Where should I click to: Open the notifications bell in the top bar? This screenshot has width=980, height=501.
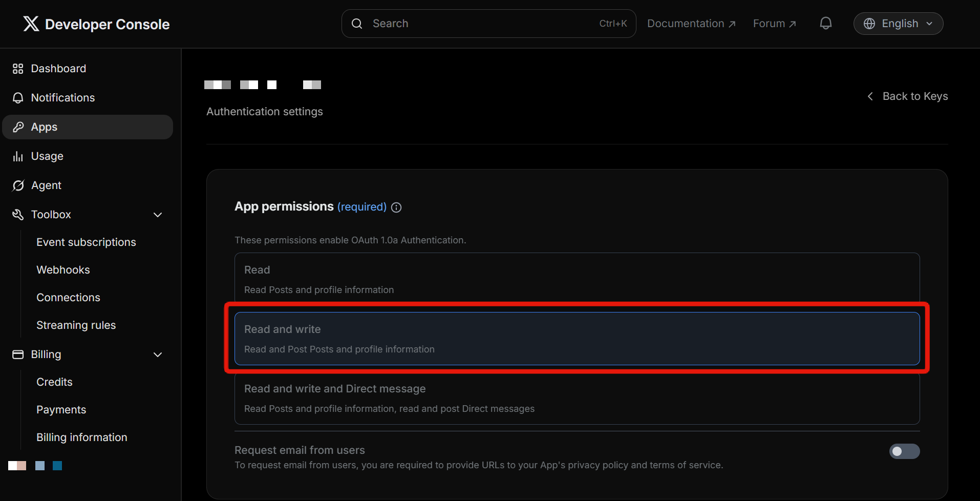[825, 24]
